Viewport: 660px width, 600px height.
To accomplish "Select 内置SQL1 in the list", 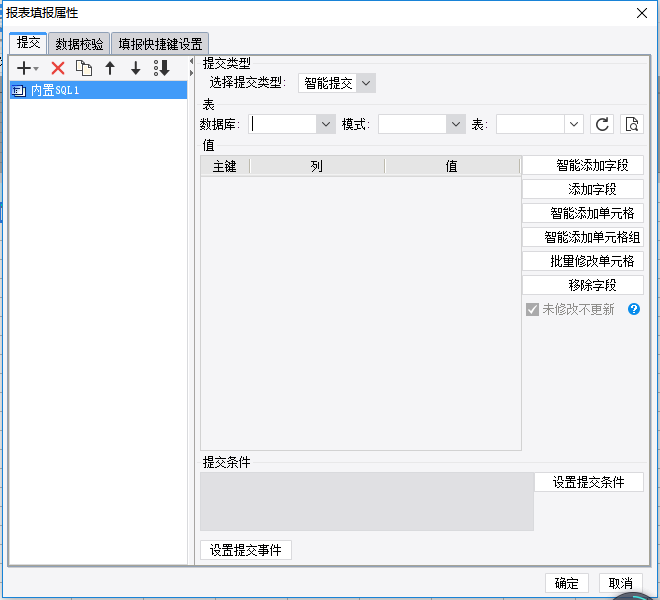I will 98,90.
